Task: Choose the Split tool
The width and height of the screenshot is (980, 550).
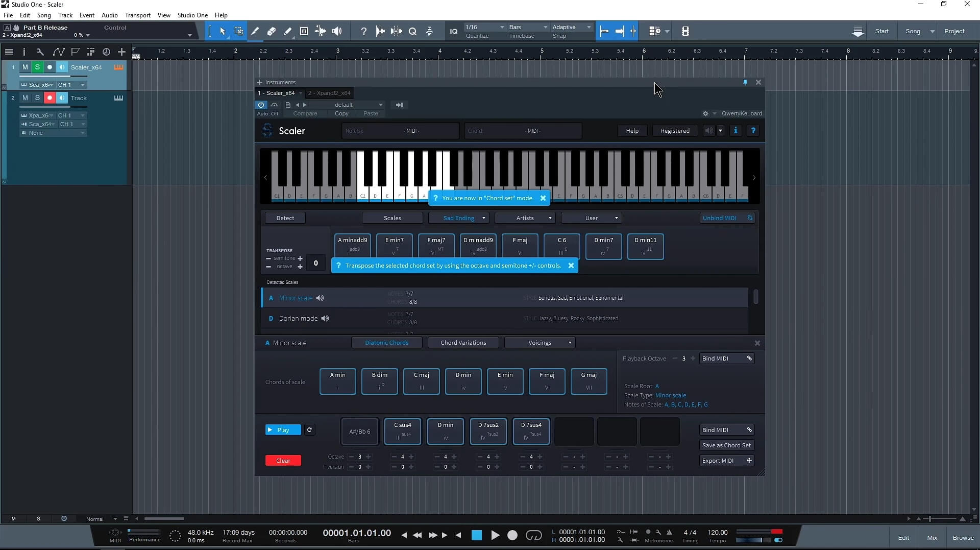Action: [255, 31]
